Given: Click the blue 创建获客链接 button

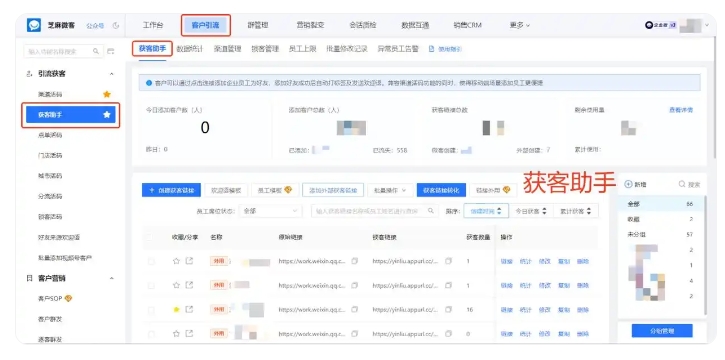Looking at the screenshot, I should (x=171, y=190).
